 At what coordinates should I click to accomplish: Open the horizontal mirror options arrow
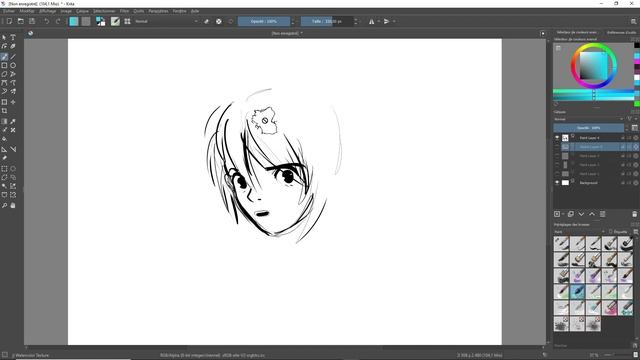pos(378,21)
